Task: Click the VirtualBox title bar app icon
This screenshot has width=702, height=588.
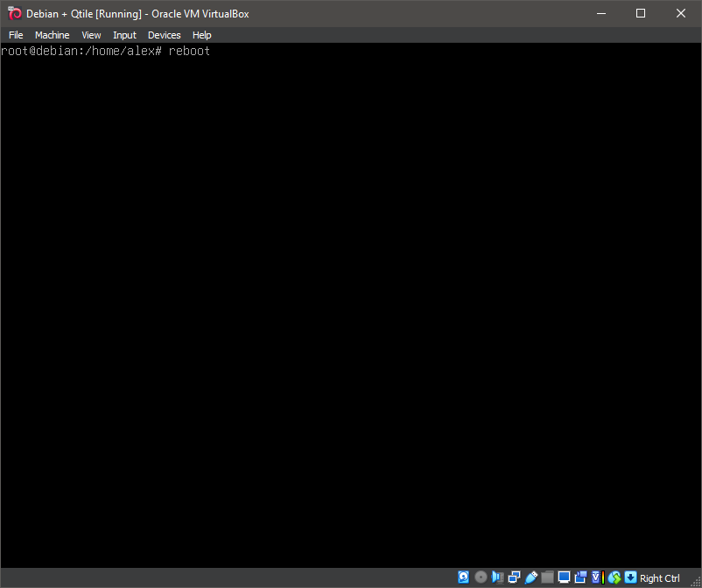Action: click(14, 13)
